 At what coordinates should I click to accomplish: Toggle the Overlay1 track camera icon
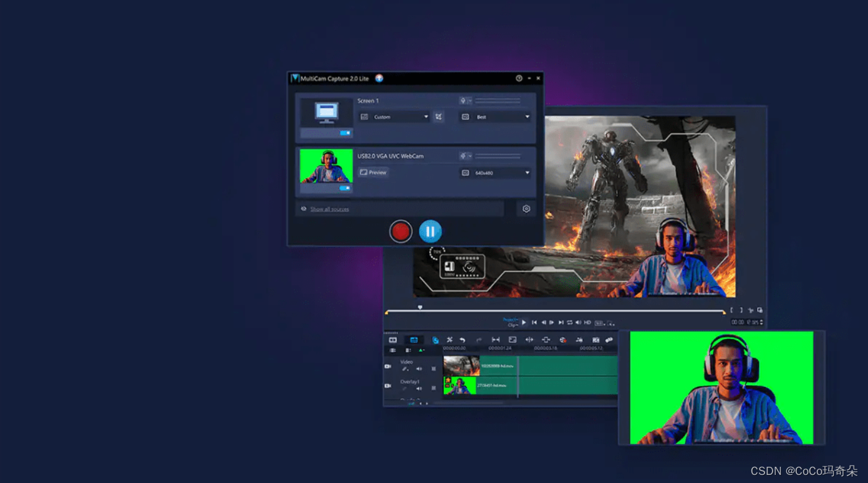click(x=388, y=386)
